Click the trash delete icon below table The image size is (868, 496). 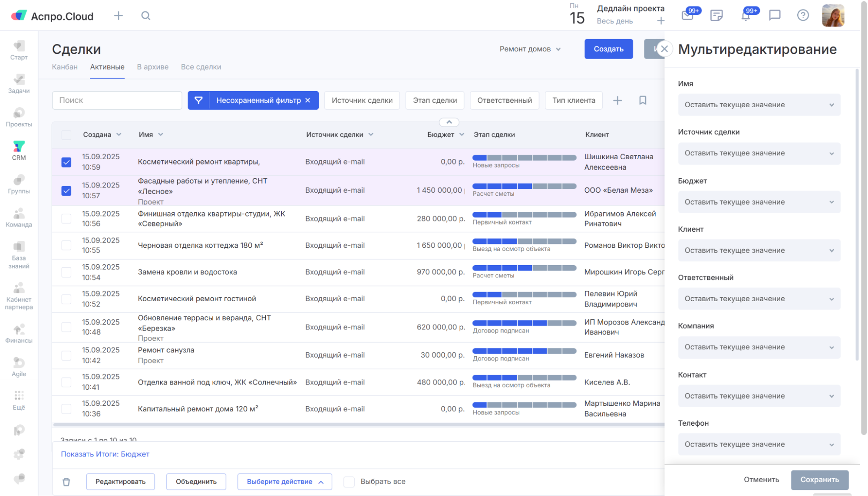click(66, 482)
